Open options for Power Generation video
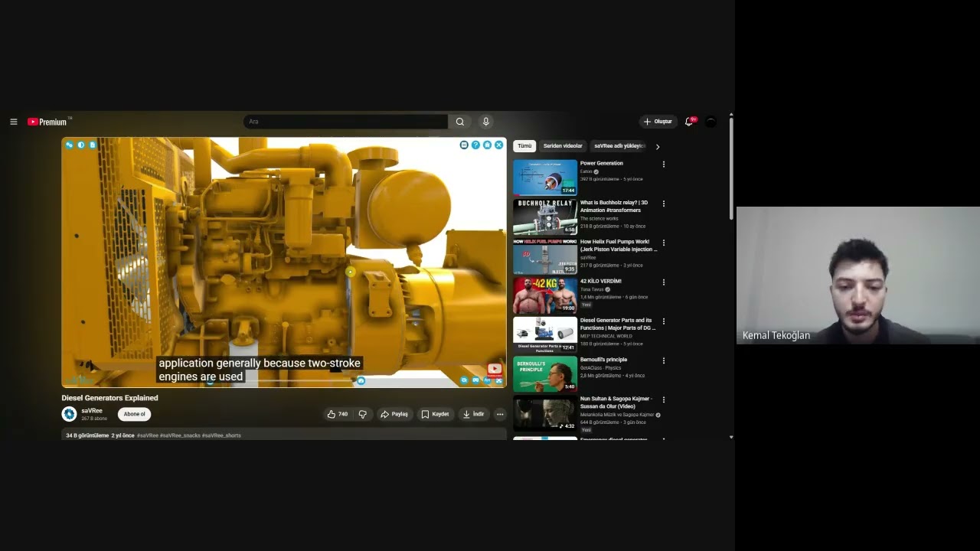This screenshot has width=980, height=551. [x=663, y=165]
